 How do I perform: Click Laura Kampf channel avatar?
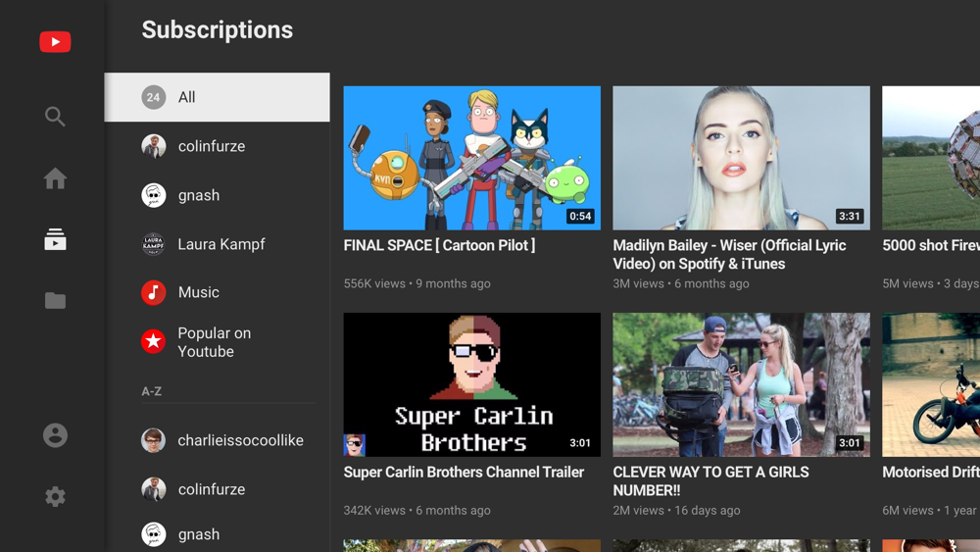tap(153, 244)
